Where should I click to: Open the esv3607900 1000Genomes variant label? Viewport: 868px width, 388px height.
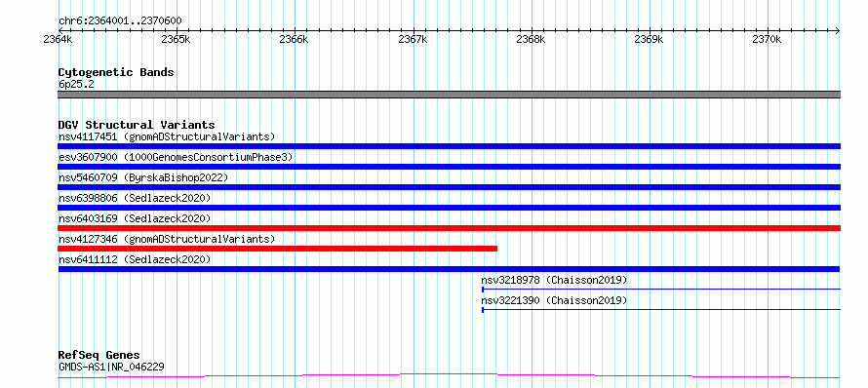176,157
